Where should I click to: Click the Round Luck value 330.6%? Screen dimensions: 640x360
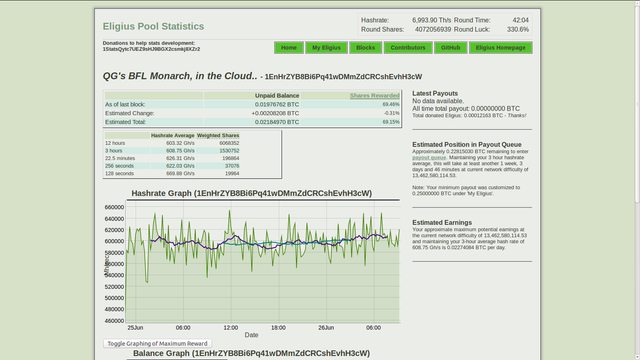pos(518,29)
